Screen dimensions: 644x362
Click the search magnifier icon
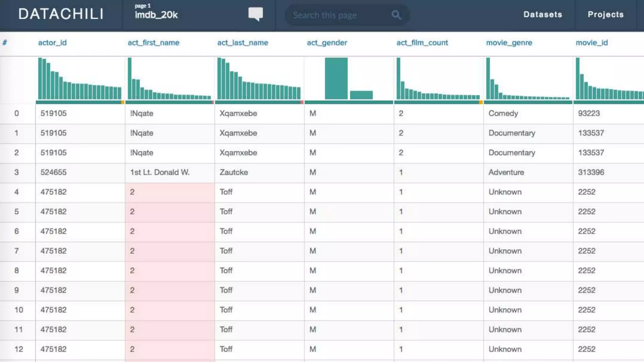(396, 15)
